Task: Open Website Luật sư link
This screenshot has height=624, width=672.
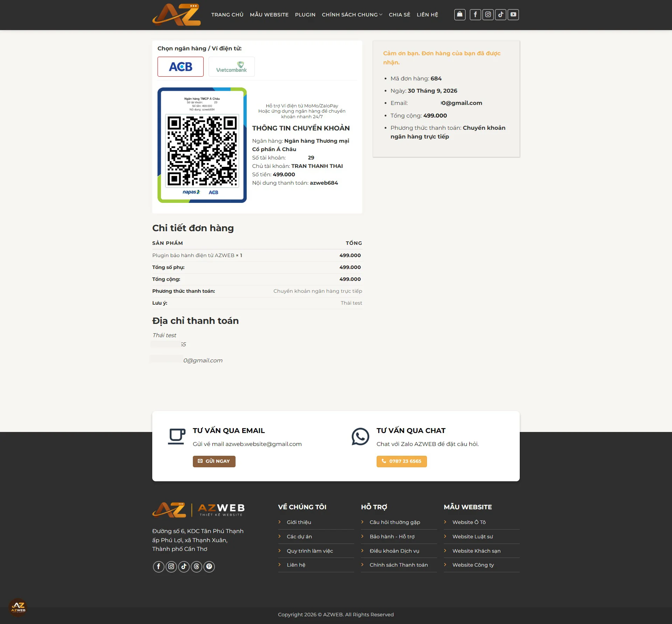Action: 472,536
